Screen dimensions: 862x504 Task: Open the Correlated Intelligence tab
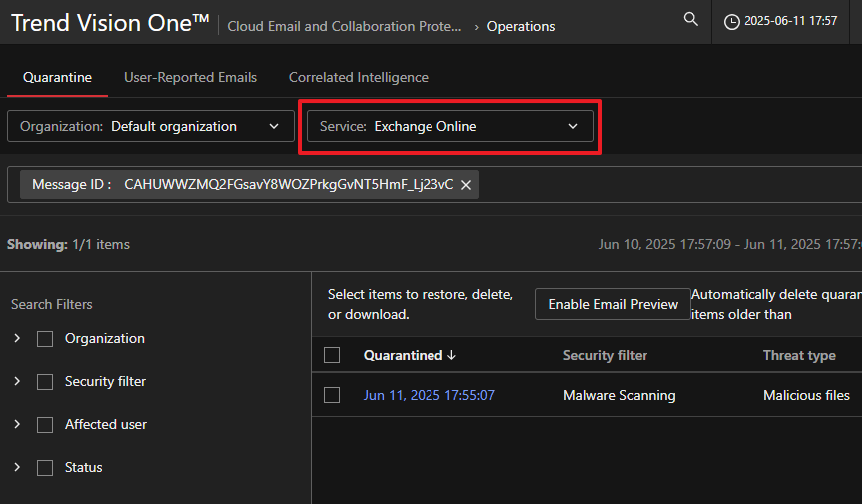(358, 77)
